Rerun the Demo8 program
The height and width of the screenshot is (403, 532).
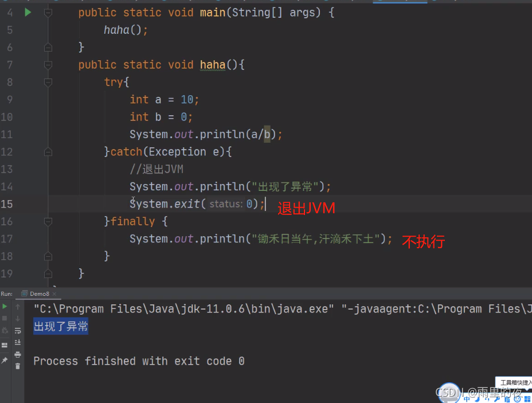coord(5,306)
